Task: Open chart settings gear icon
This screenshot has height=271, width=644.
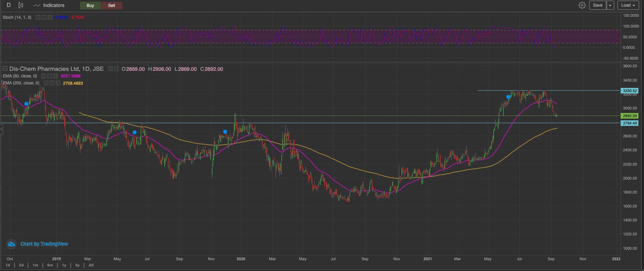Action: (x=582, y=5)
